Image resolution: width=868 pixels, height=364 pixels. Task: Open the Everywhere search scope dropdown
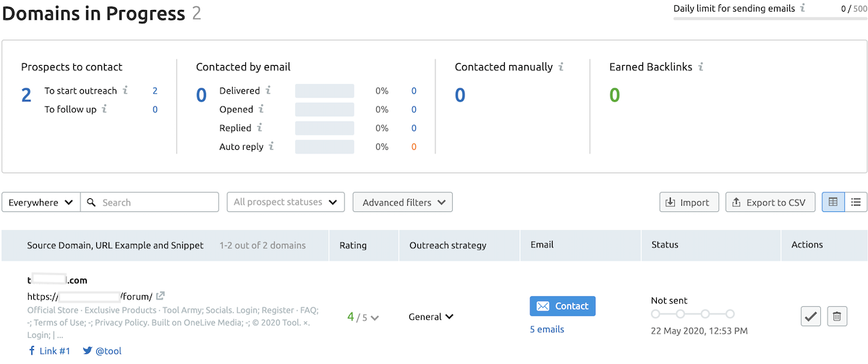coord(41,203)
